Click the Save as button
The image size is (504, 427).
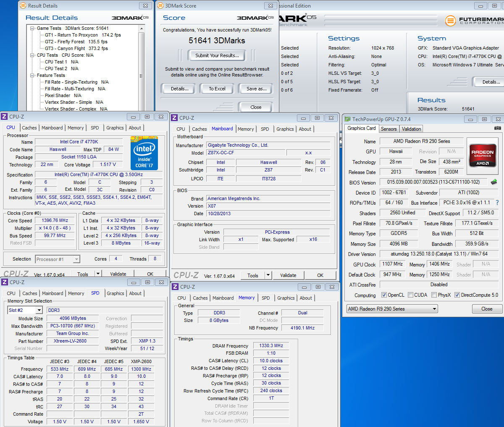pos(256,89)
